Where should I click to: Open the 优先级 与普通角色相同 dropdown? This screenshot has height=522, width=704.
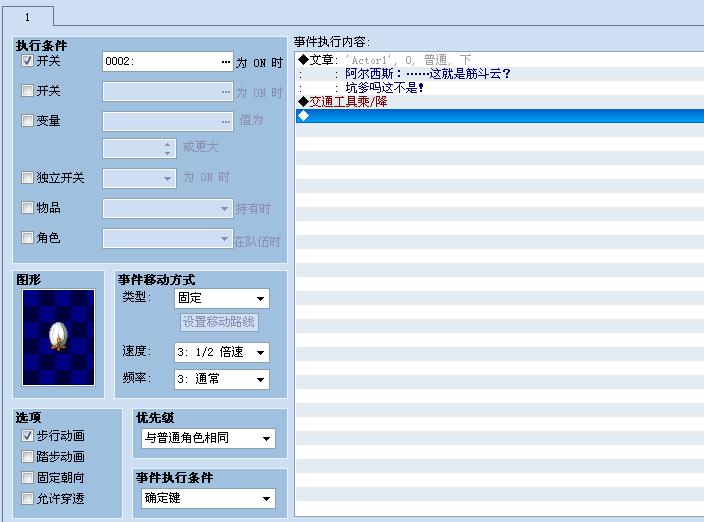pyautogui.click(x=208, y=438)
